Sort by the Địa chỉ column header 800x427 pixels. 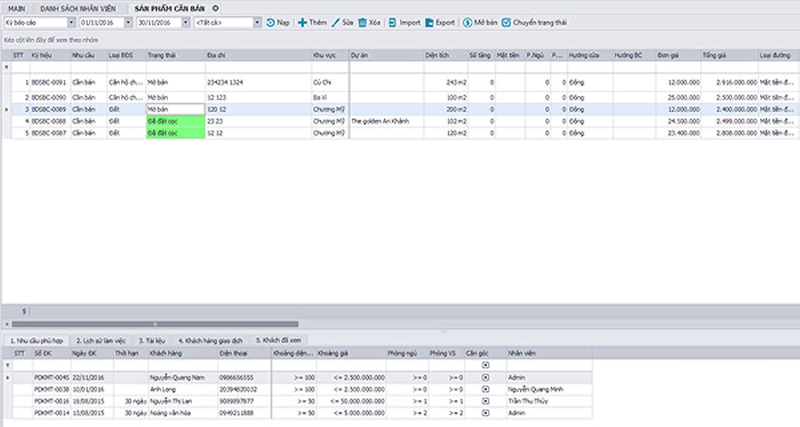[259, 55]
